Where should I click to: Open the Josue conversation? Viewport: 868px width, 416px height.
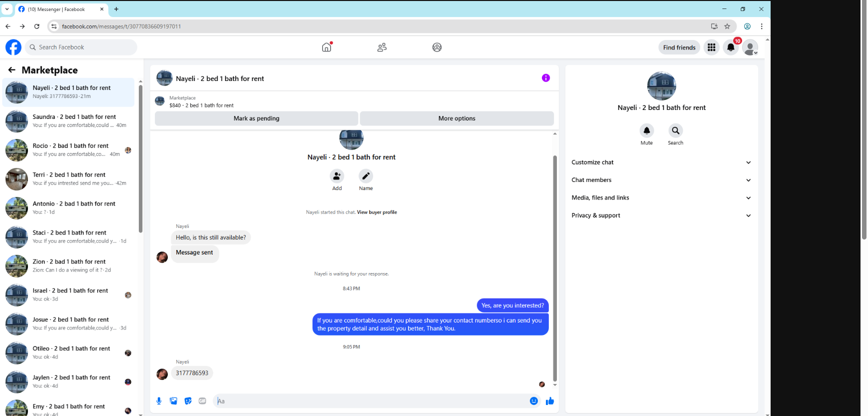[68, 324]
